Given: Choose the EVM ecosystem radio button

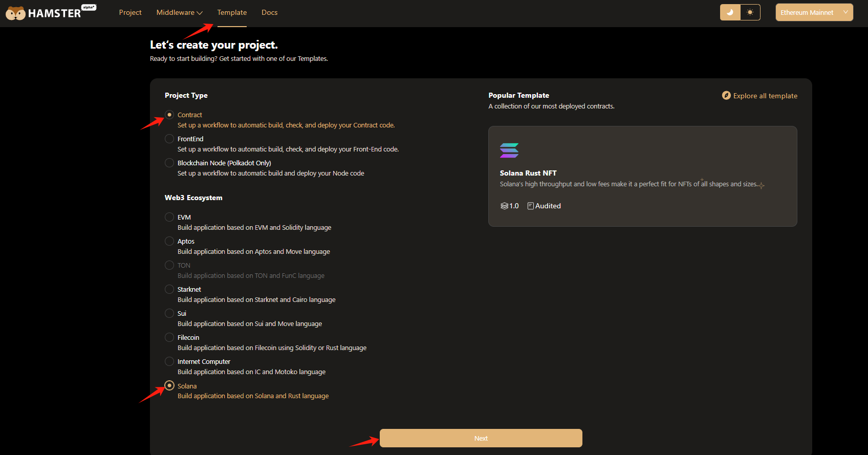Looking at the screenshot, I should [x=169, y=217].
